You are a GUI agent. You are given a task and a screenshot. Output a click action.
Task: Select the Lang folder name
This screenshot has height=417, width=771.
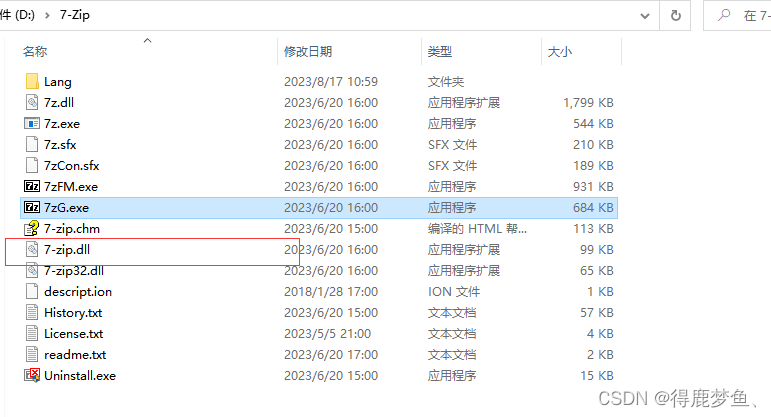coord(58,82)
